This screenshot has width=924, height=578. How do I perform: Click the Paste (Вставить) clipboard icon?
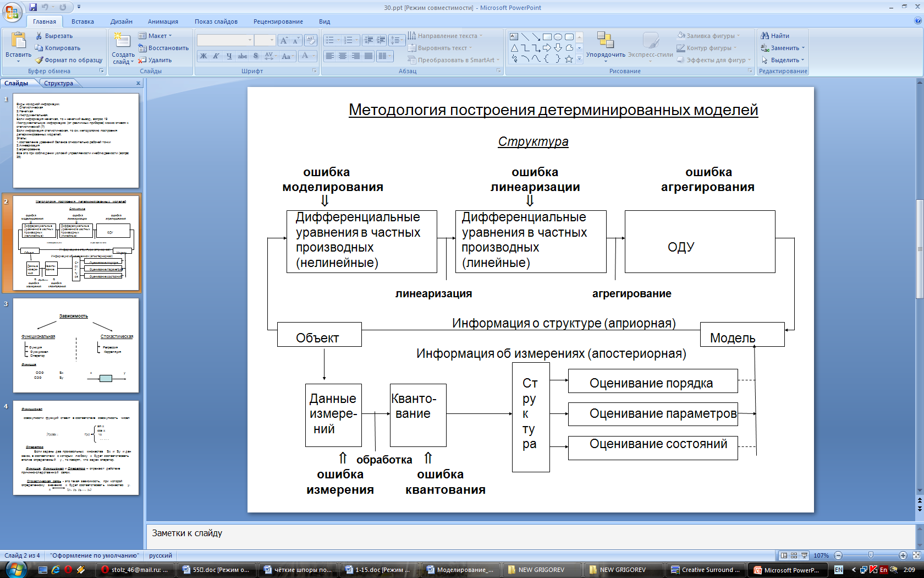[18, 41]
